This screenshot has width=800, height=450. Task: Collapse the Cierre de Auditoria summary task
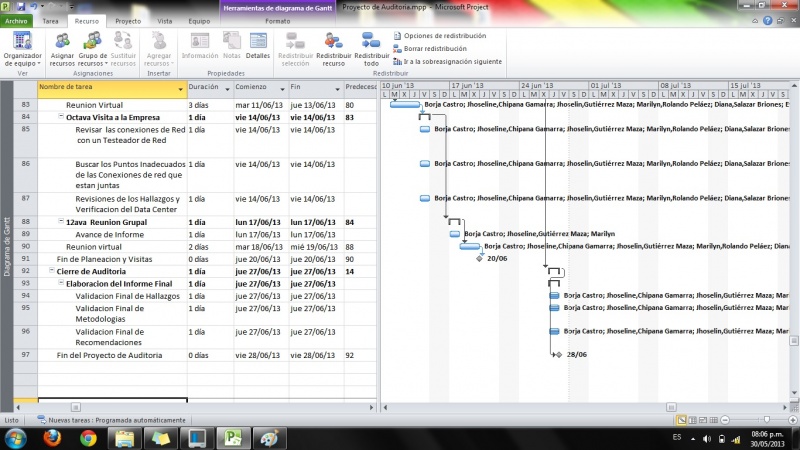52,271
